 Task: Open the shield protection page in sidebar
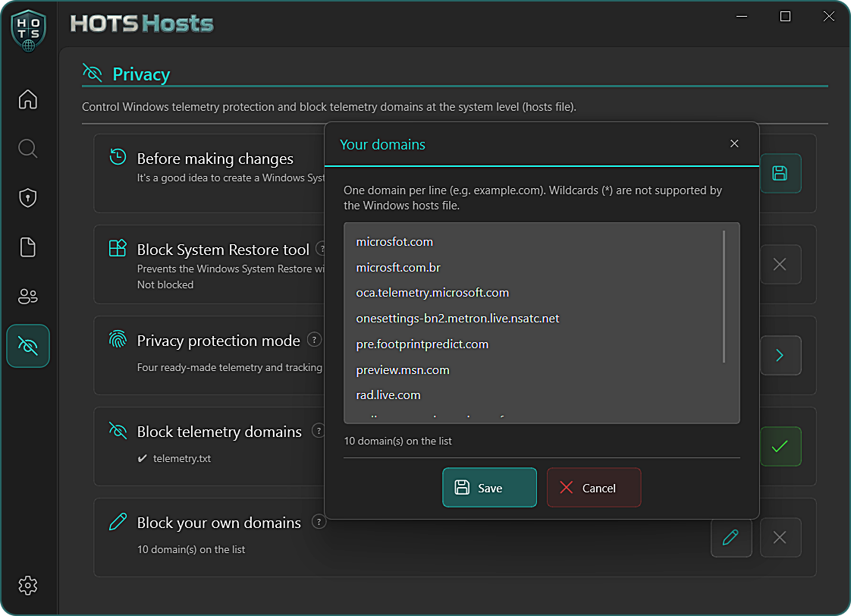[27, 198]
